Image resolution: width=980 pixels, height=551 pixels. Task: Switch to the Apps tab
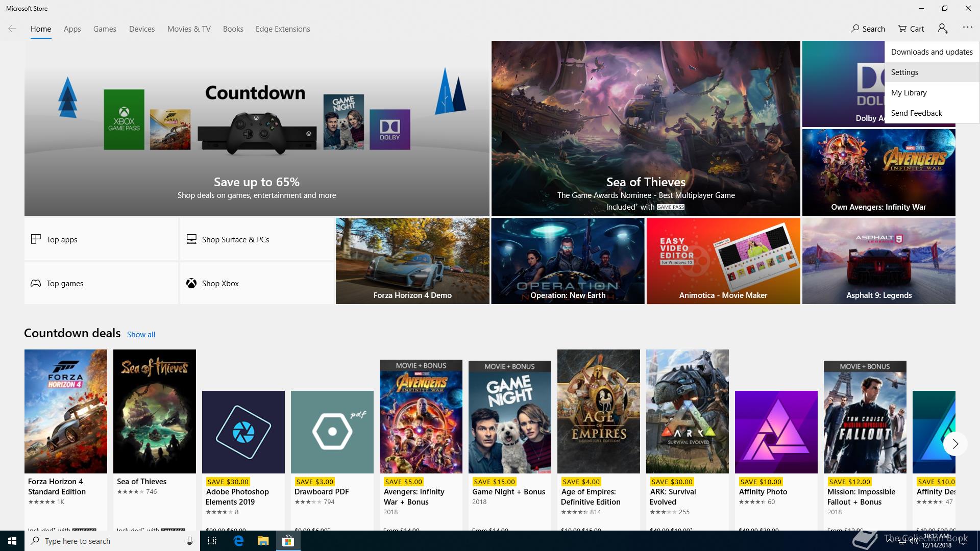coord(72,29)
